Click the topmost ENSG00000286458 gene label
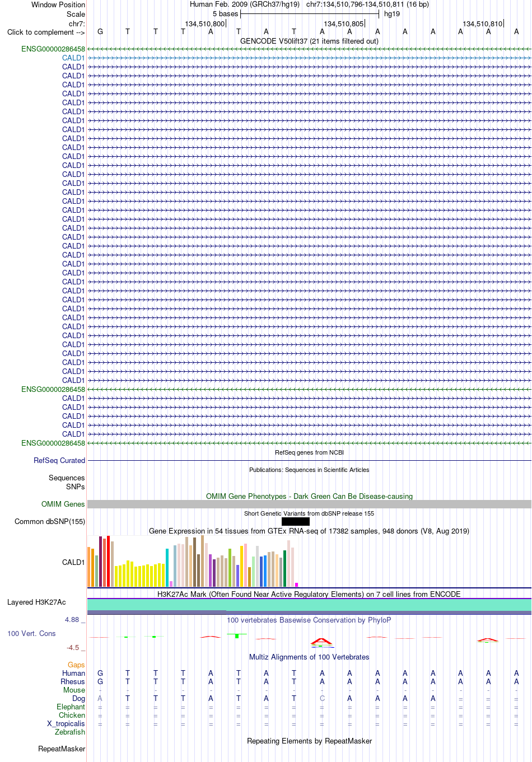The width and height of the screenshot is (532, 762). (53, 49)
